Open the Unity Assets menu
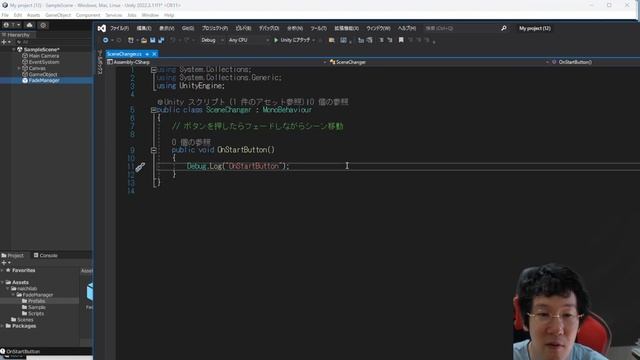The height and width of the screenshot is (360, 640). point(33,15)
